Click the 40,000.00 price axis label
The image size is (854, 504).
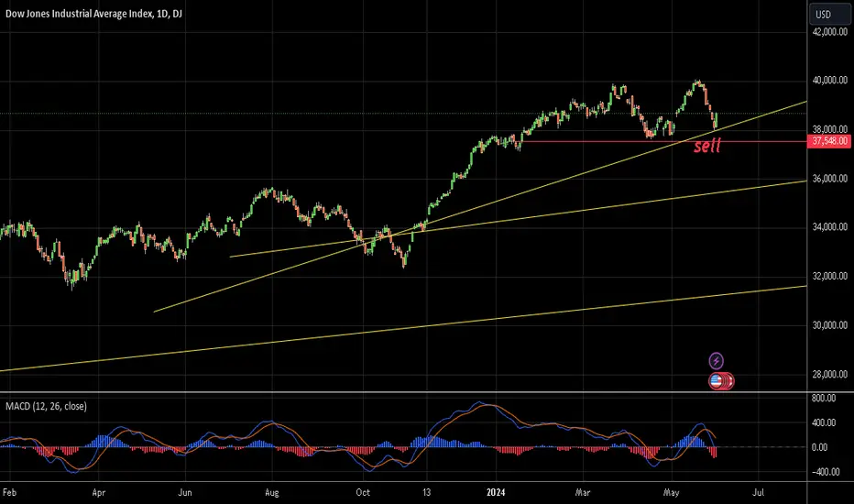tap(829, 80)
